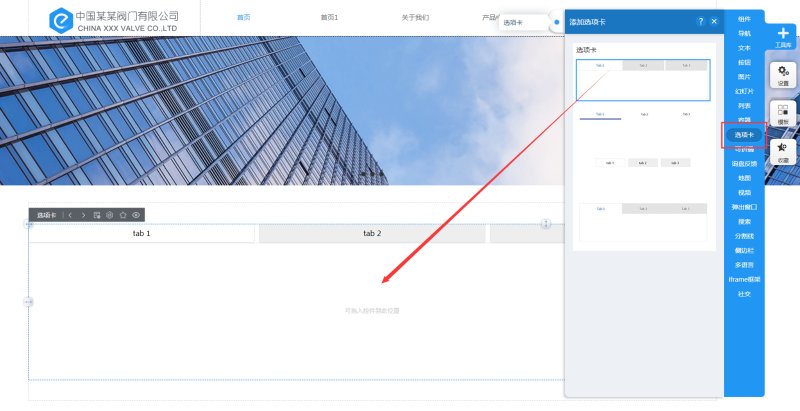The width and height of the screenshot is (800, 411).
Task: Select 多语言 in the component sidebar
Action: [744, 265]
